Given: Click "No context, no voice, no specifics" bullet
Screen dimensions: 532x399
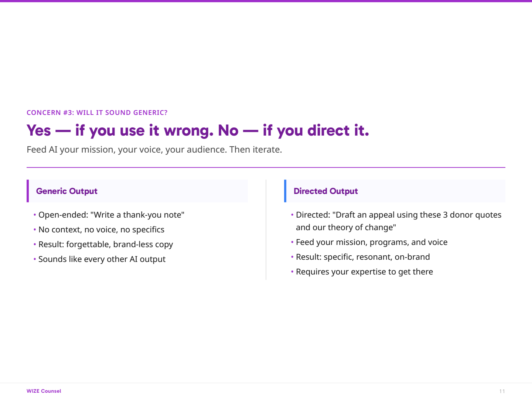Looking at the screenshot, I should click(x=101, y=230).
